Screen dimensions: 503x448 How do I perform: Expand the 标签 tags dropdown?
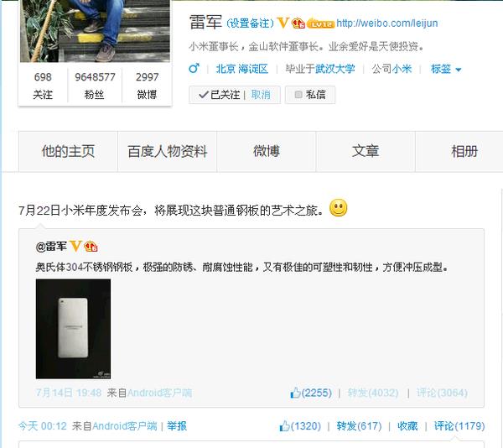click(446, 69)
